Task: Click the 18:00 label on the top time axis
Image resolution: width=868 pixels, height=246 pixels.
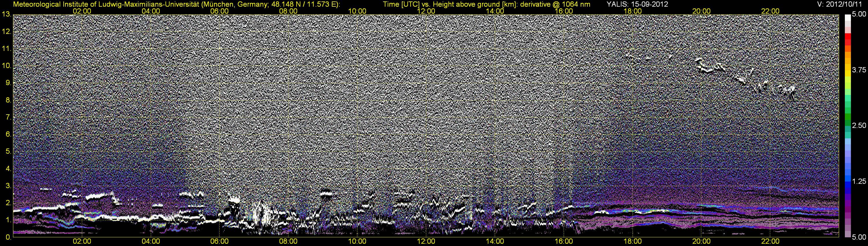Action: (632, 11)
